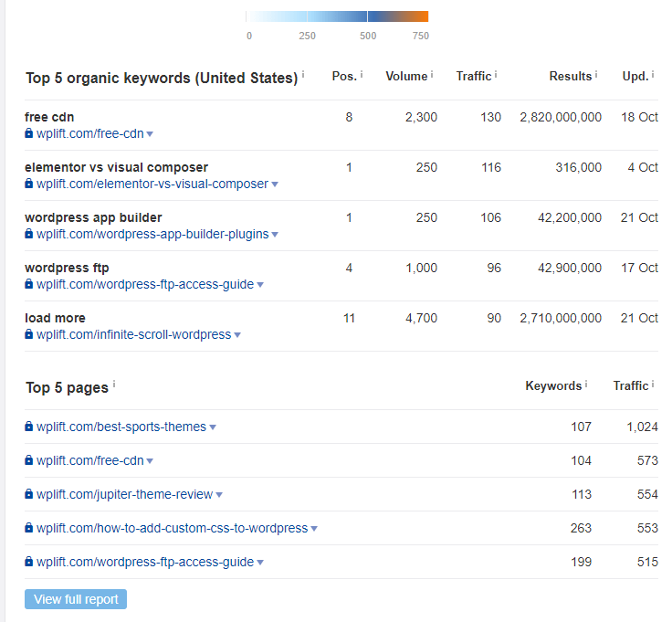Image resolution: width=672 pixels, height=622 pixels.
Task: Click the wplift.com/best-sports-themes page link
Action: pos(121,427)
